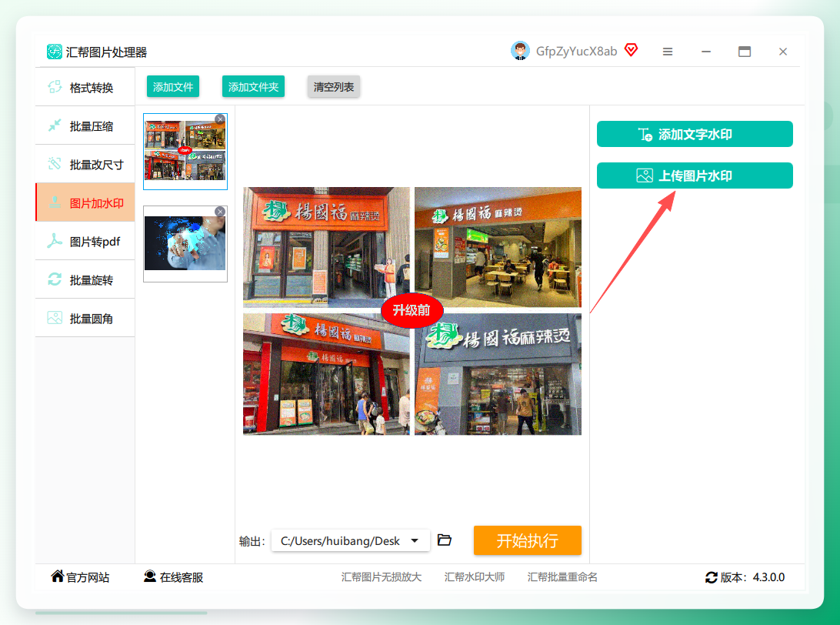Click the 批量旋转 rotate icon
Screen dimensions: 840x625
[x=55, y=279]
